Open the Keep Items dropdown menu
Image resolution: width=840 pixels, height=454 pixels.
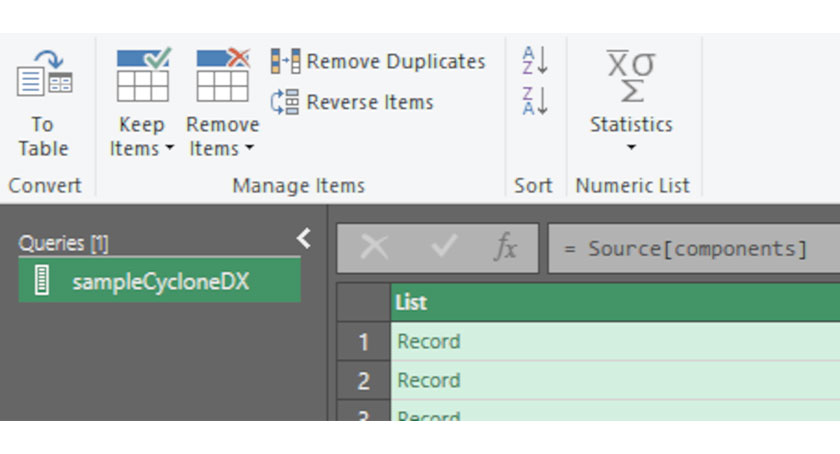point(142,149)
